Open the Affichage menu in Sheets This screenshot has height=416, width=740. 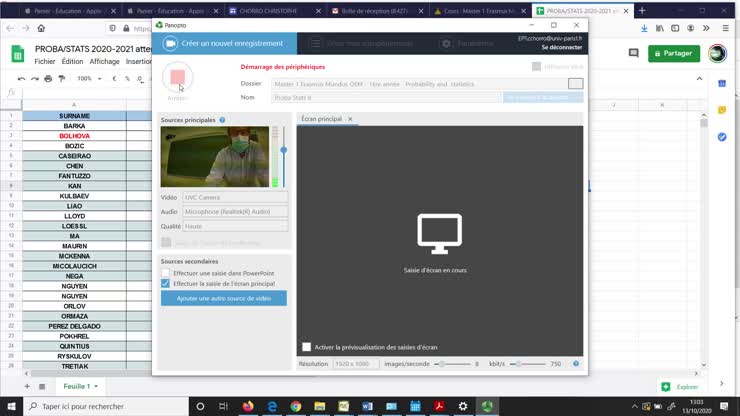tap(104, 61)
